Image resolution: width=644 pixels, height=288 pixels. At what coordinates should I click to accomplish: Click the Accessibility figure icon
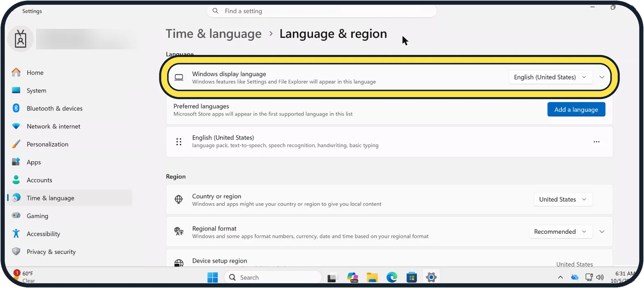(x=16, y=234)
